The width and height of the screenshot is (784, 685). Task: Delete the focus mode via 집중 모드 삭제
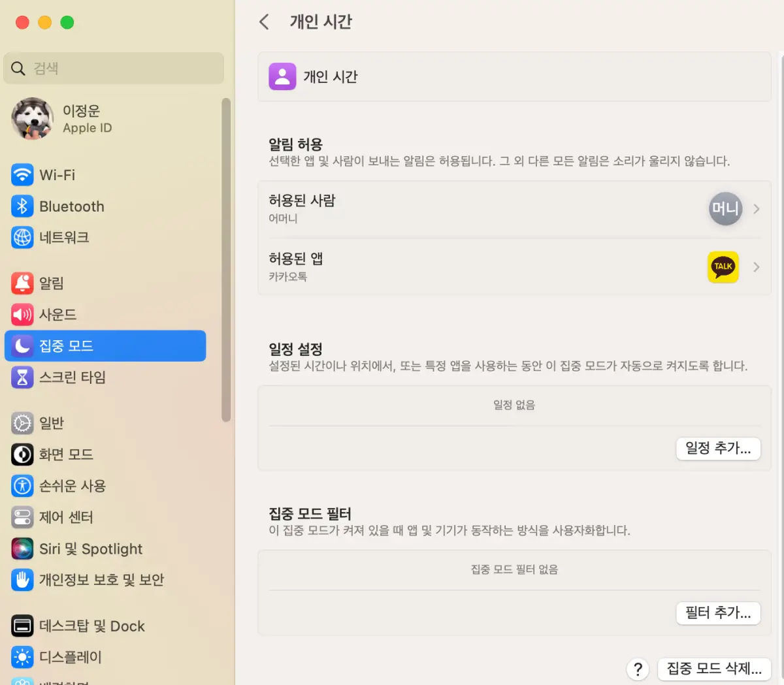(714, 669)
